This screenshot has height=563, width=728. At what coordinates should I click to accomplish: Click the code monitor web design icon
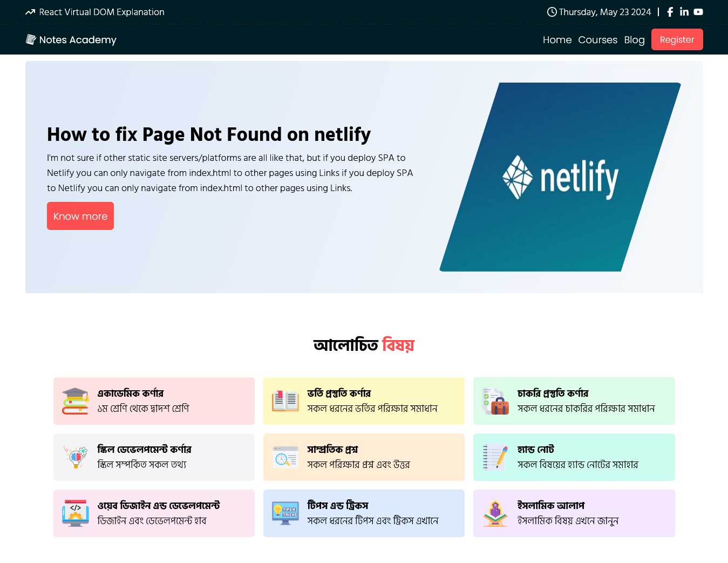(x=75, y=513)
